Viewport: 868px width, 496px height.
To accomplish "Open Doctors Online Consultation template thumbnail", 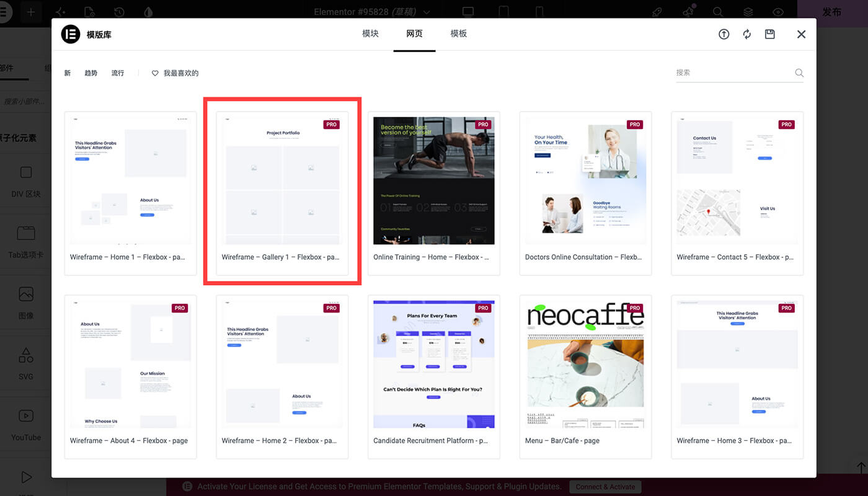I will (x=585, y=180).
